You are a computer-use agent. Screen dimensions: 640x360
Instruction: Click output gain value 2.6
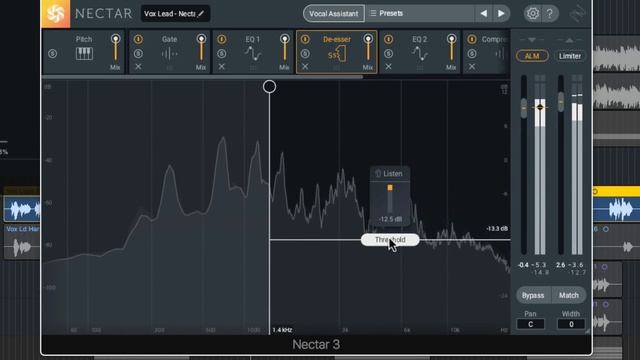coord(561,265)
